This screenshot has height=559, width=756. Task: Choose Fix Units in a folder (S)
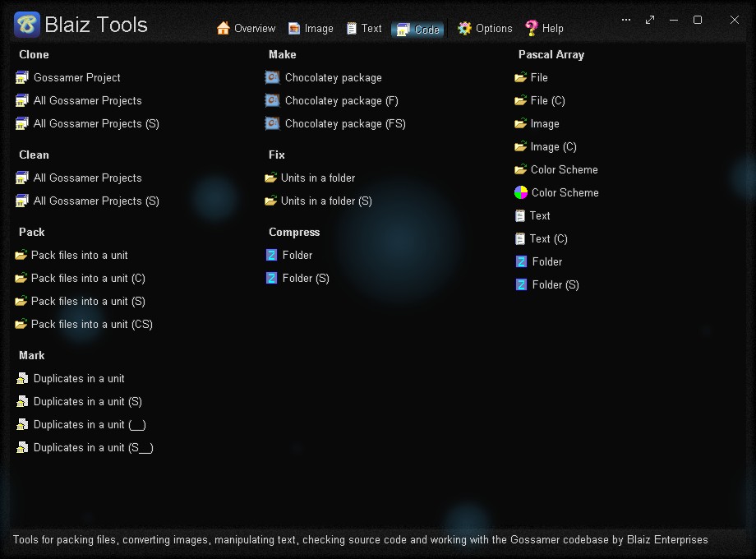click(x=326, y=201)
